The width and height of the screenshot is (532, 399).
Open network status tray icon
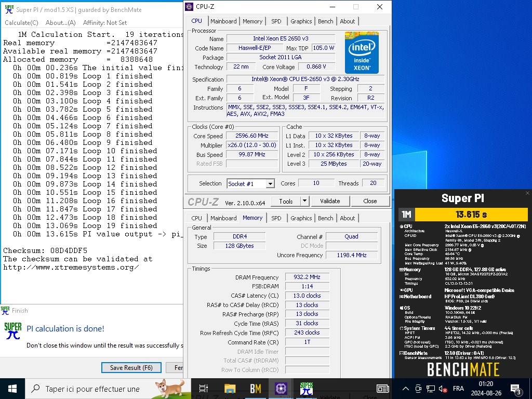[431, 389]
